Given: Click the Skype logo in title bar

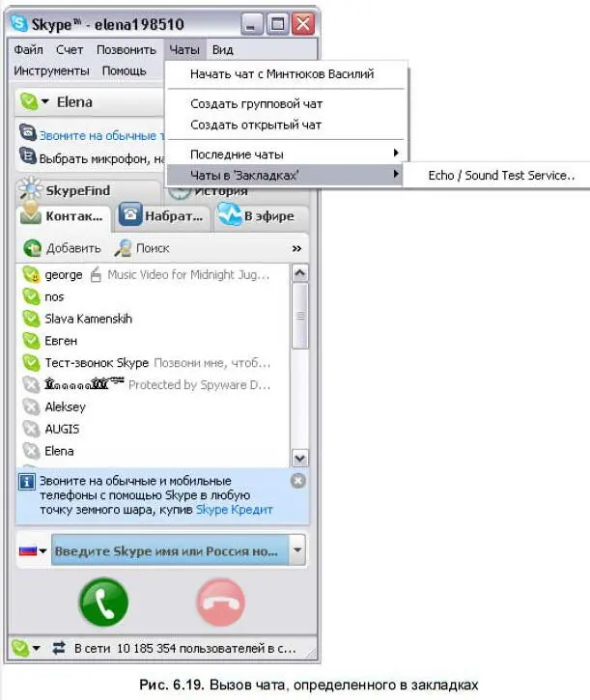Looking at the screenshot, I should 19,23.
